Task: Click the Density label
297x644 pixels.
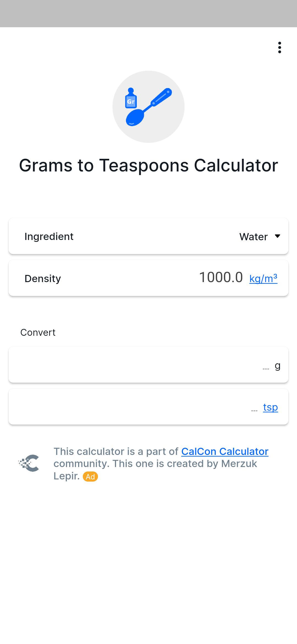Action: (x=43, y=279)
